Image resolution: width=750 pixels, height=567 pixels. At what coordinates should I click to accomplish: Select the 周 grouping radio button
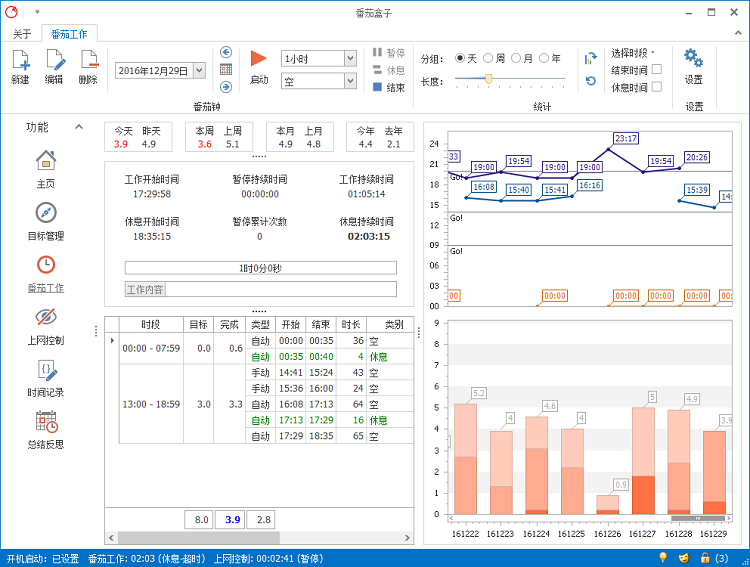click(x=488, y=58)
